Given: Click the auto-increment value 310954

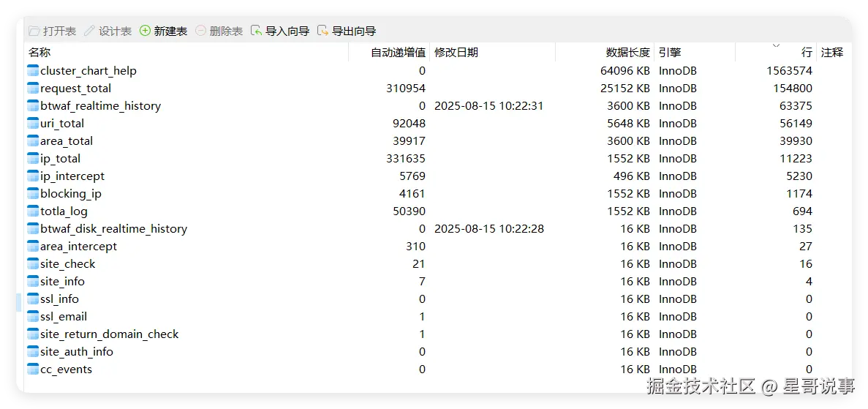Looking at the screenshot, I should click(406, 89).
